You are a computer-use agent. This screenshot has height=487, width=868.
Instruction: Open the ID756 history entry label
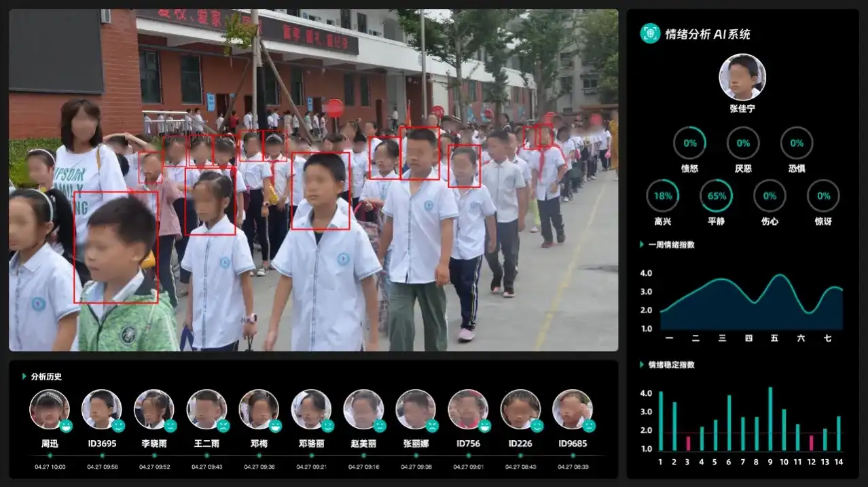tap(468, 444)
